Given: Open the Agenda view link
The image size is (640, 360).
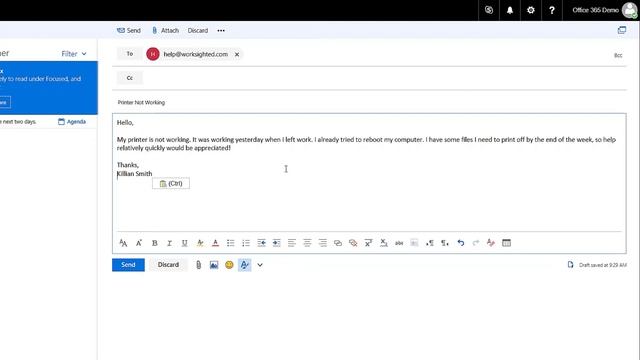Looking at the screenshot, I should click(x=72, y=122).
